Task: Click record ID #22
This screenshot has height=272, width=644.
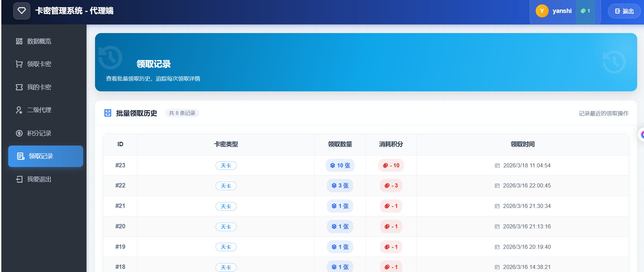Action: coord(120,185)
